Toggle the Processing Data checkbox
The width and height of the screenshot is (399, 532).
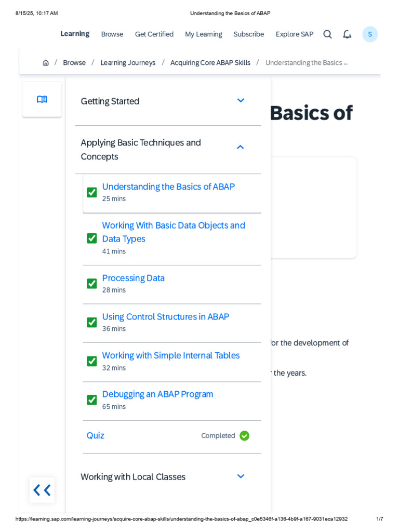click(92, 284)
